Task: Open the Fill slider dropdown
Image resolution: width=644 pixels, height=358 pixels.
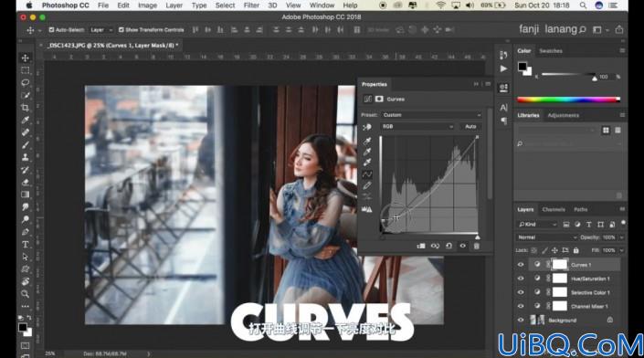Action: click(x=622, y=250)
